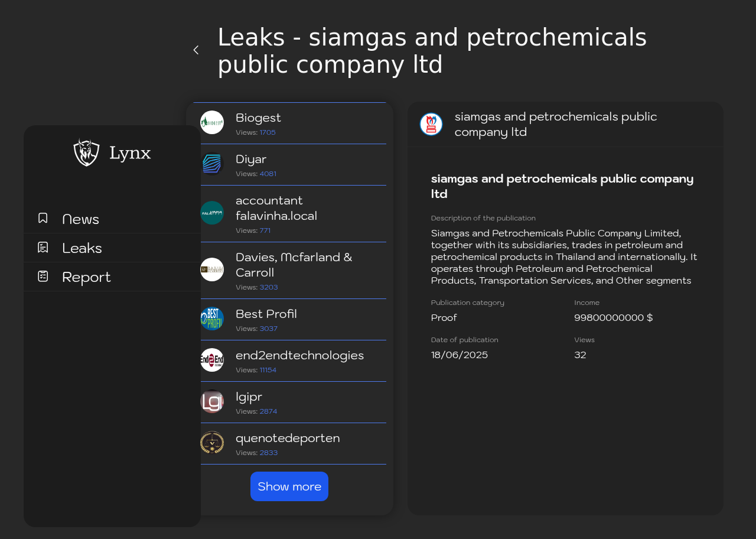Click the siamgas card header title
Screen dimensions: 756x539
tap(556, 124)
